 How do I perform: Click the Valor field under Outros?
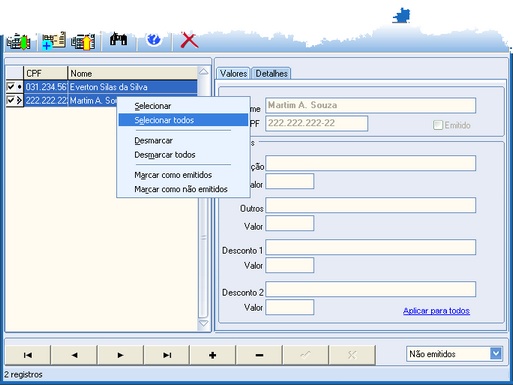(x=290, y=223)
